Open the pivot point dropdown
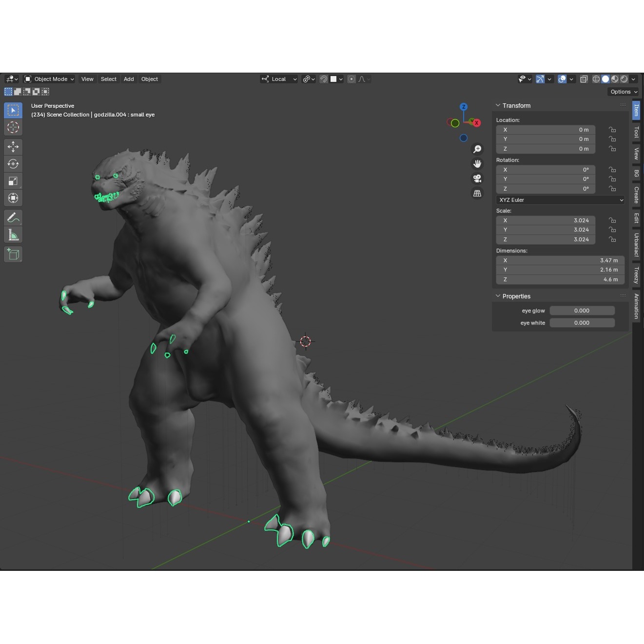The width and height of the screenshot is (644, 644). point(309,79)
